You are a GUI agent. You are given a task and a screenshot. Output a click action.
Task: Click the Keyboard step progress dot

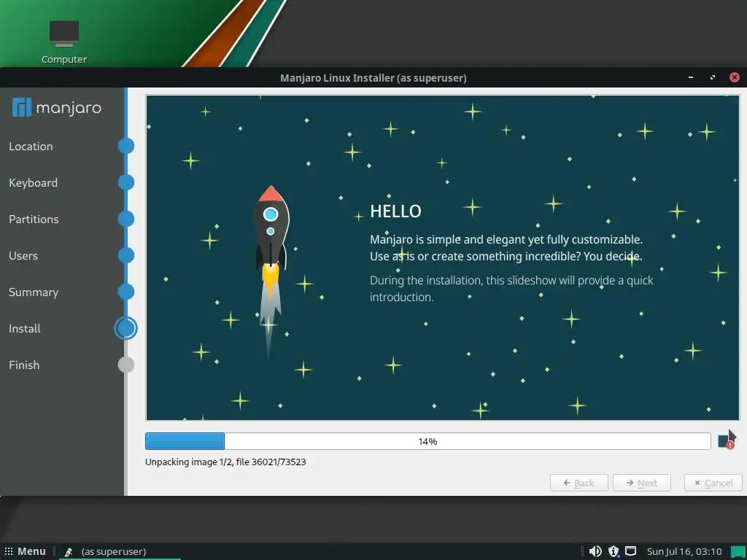click(126, 182)
